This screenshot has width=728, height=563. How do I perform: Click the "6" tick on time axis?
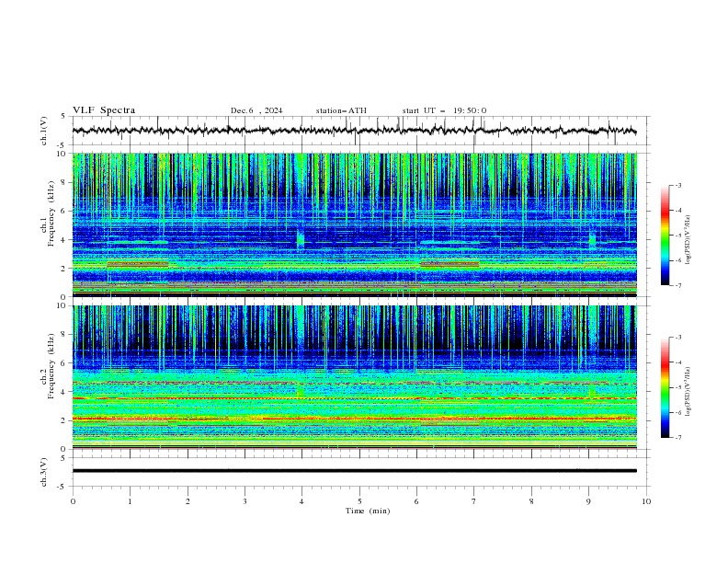tap(416, 501)
